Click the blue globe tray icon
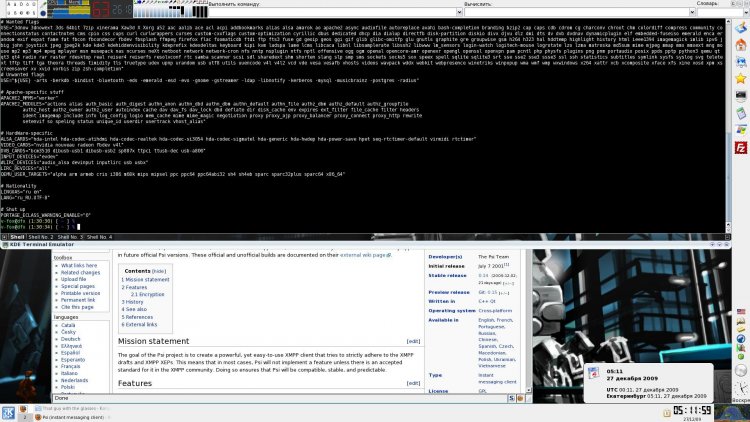The height and width of the screenshot is (422, 750). click(x=741, y=339)
